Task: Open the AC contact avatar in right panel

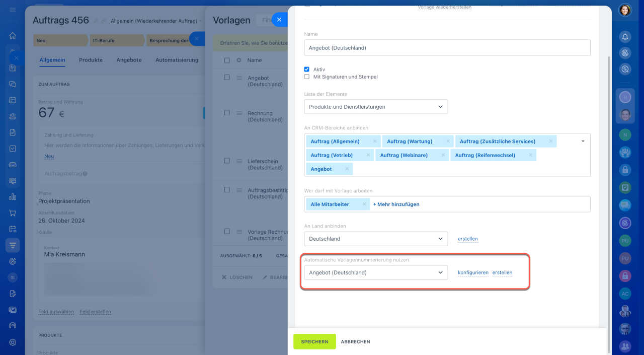Action: tap(625, 294)
